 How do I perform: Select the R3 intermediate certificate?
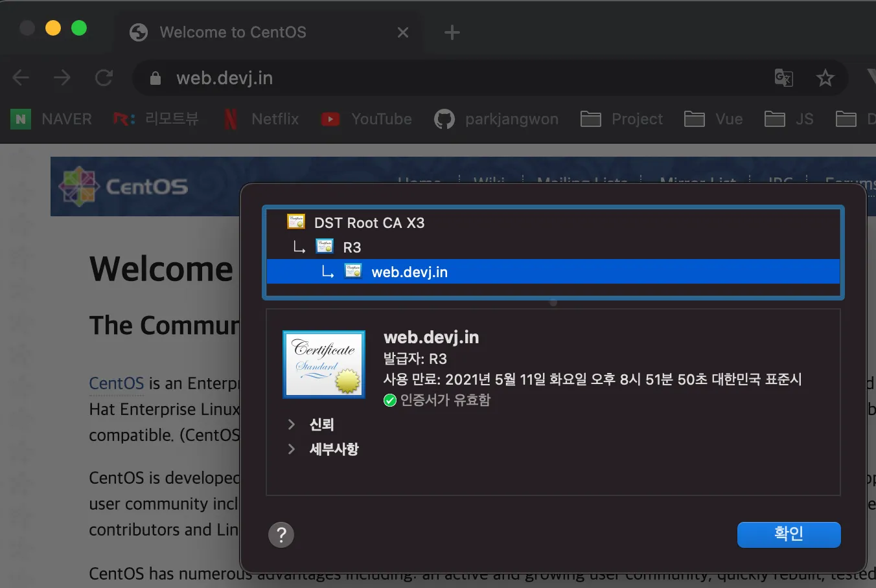pyautogui.click(x=553, y=247)
